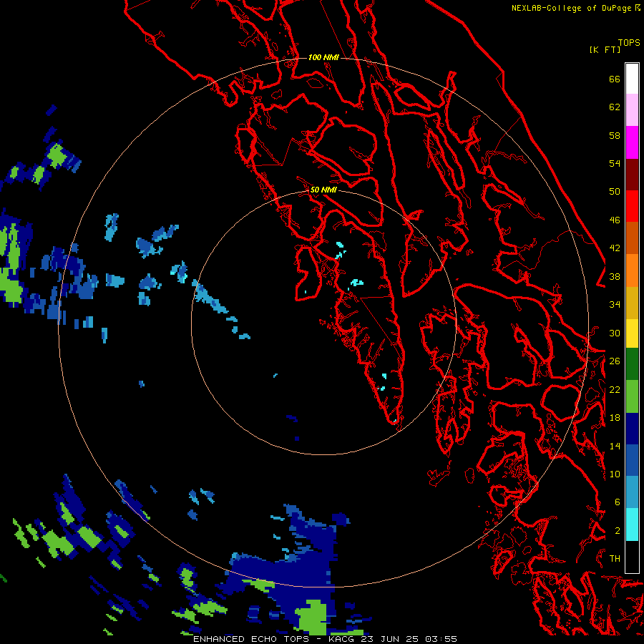Viewport: 644px width, 644px height.
Task: Click the white swatch in the tops legend
Action: point(632,79)
